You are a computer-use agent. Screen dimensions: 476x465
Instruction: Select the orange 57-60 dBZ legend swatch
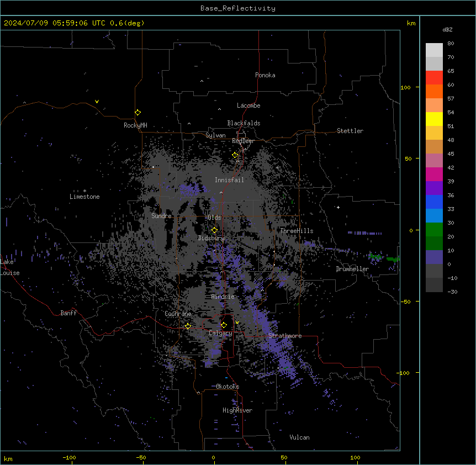pyautogui.click(x=434, y=91)
